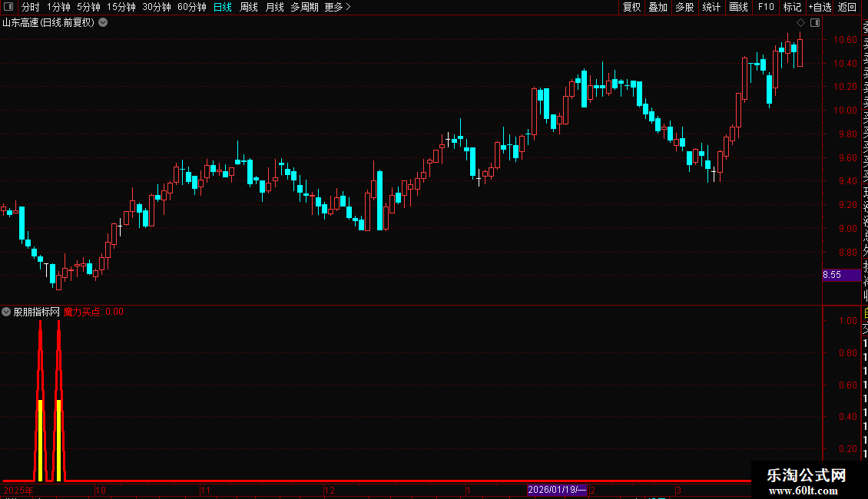Click the 2026/01/19 date marker on timeline
Viewport: 868px width, 499px height.
click(557, 490)
